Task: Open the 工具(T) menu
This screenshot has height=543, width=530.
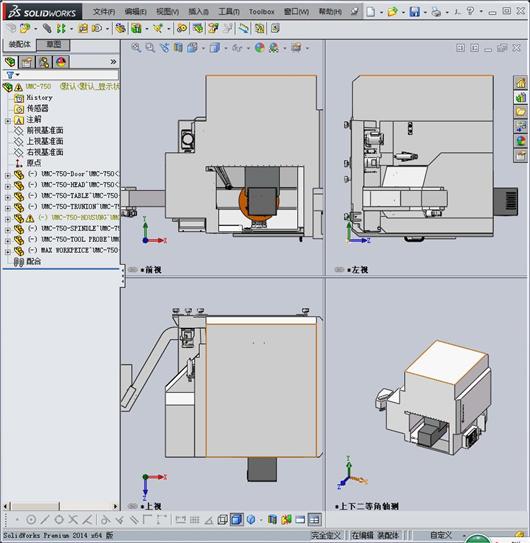Action: (229, 12)
